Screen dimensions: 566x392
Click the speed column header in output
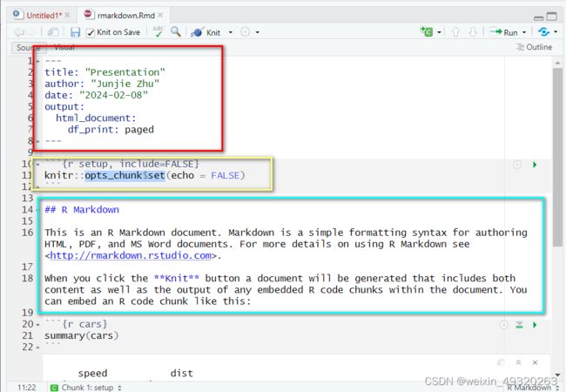tap(93, 373)
